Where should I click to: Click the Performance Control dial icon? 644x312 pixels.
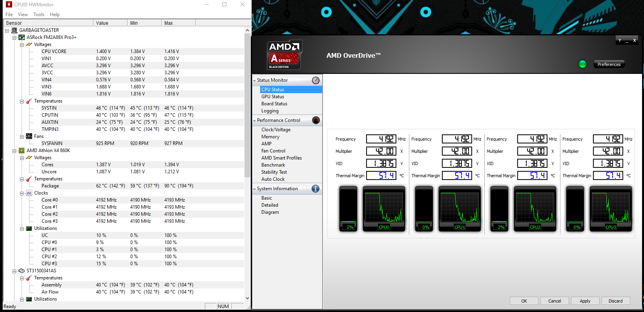(316, 120)
